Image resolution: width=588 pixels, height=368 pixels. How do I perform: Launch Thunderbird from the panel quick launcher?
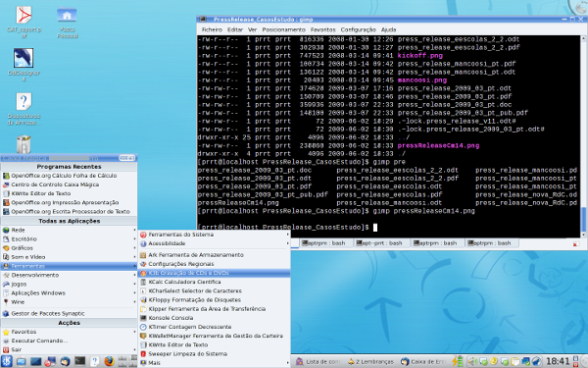(65, 361)
